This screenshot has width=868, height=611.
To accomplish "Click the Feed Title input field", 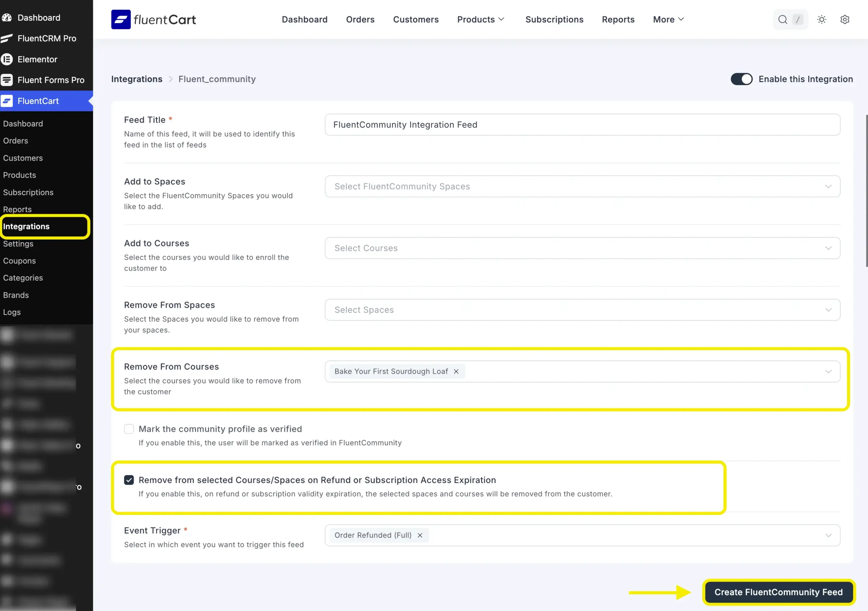I will (x=582, y=125).
